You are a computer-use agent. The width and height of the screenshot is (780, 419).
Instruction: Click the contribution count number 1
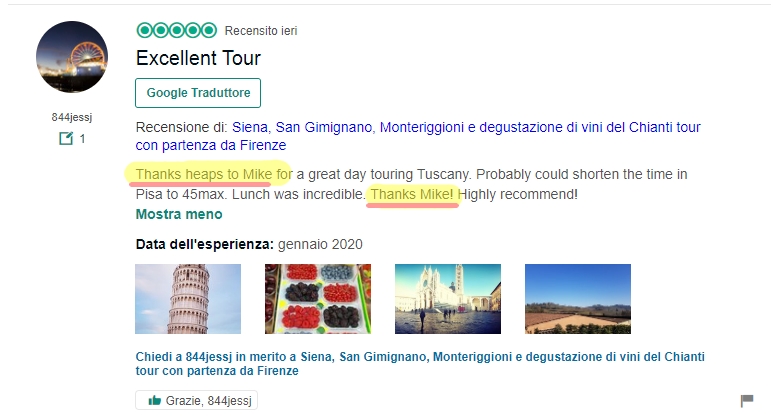point(82,139)
